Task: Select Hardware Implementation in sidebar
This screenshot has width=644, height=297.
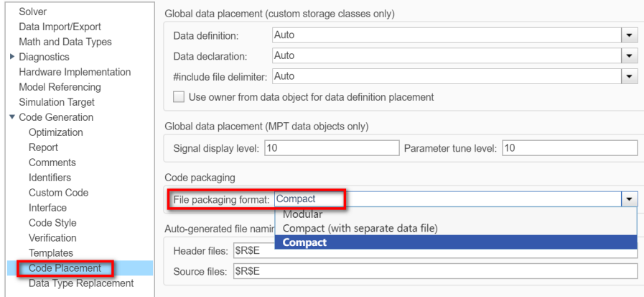Action: [x=75, y=72]
